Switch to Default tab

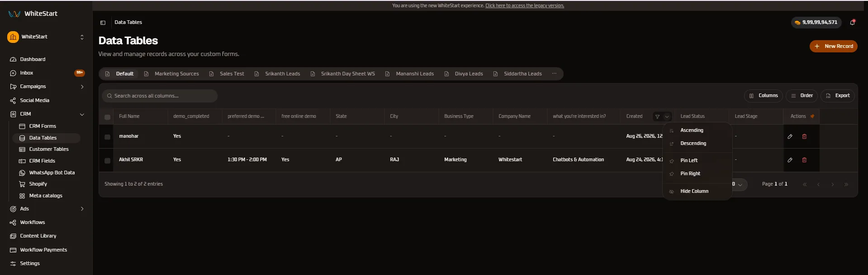(x=119, y=74)
